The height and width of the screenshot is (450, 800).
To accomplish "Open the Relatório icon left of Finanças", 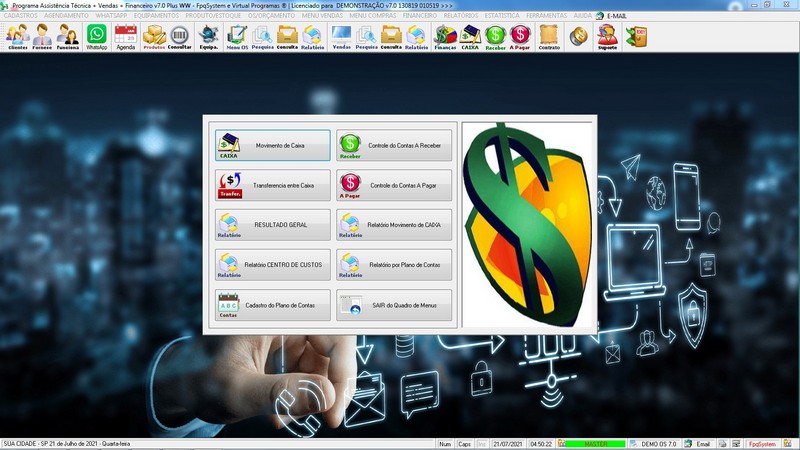I will tap(416, 37).
